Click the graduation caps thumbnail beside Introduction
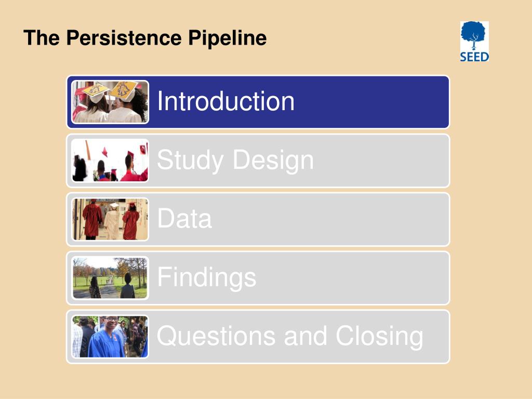Viewport: 532px width, 399px height. 110,102
